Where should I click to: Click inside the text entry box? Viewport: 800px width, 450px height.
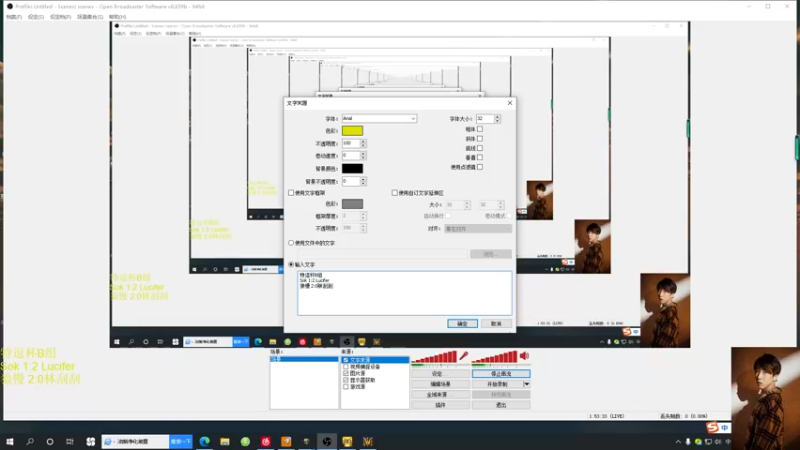point(405,293)
